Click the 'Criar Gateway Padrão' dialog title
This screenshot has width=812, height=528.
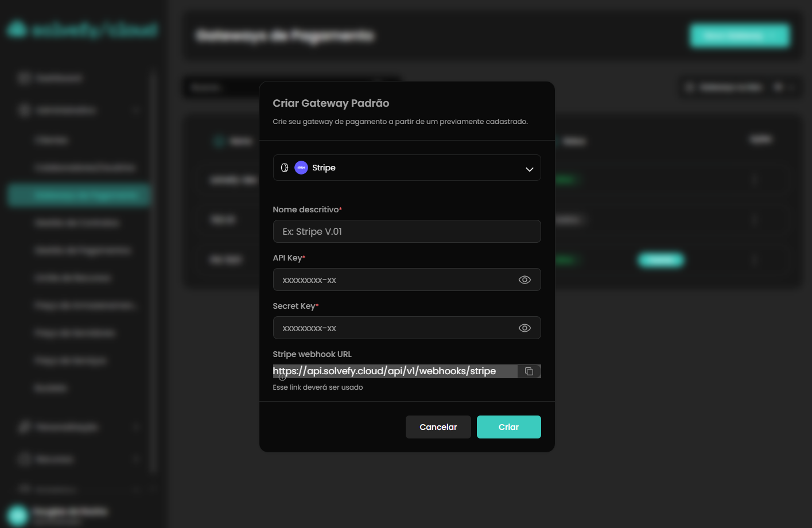pyautogui.click(x=331, y=103)
